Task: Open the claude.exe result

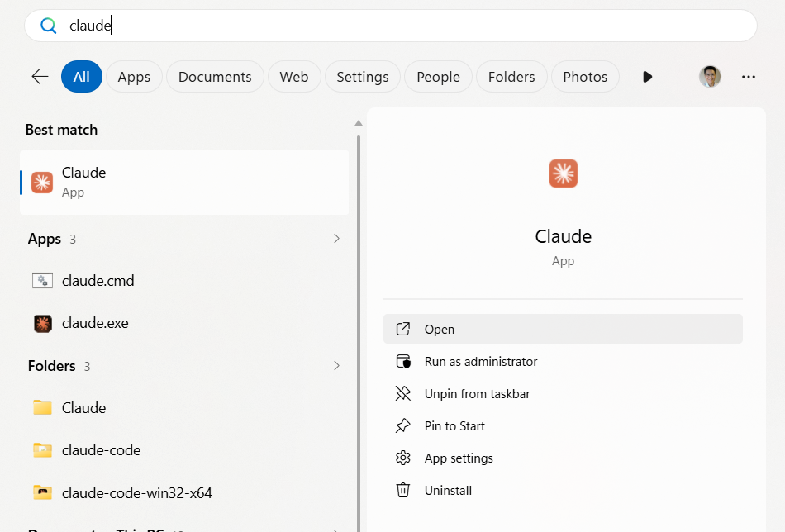Action: (184, 323)
